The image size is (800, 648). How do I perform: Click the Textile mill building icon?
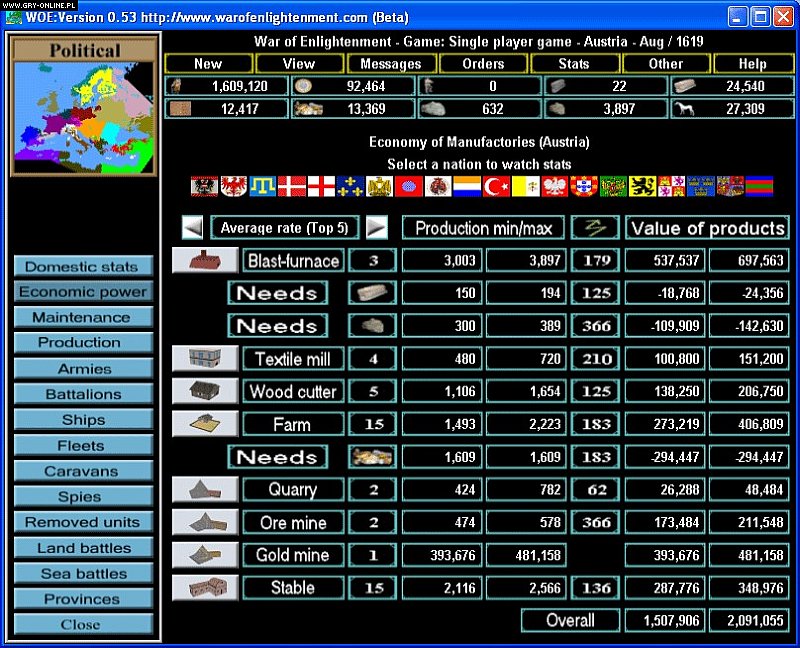(204, 358)
